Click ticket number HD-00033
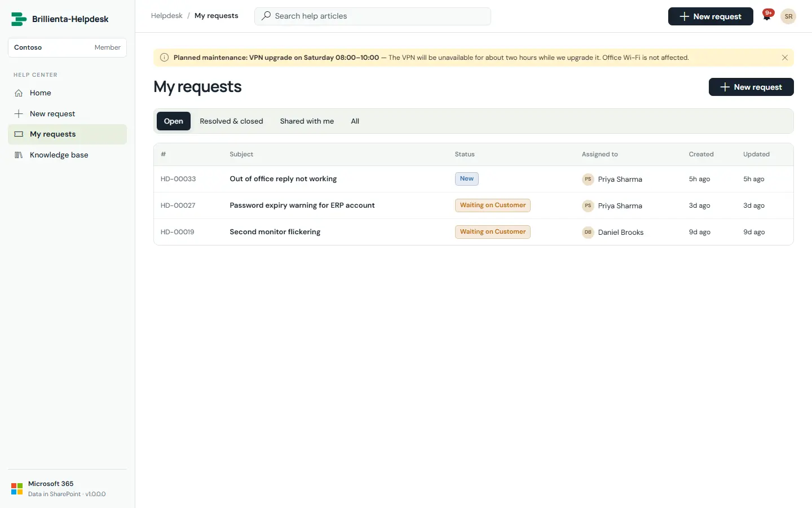 [x=178, y=179]
